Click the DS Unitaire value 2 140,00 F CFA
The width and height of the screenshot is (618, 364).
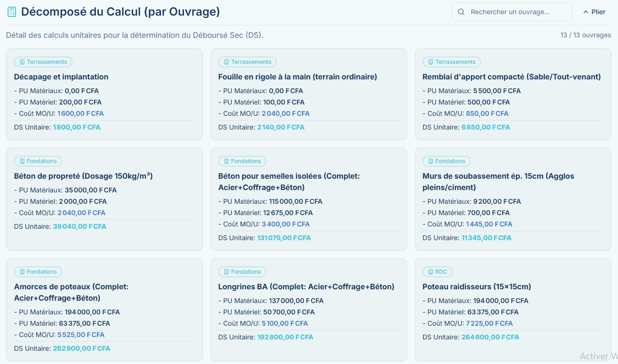[x=281, y=127]
